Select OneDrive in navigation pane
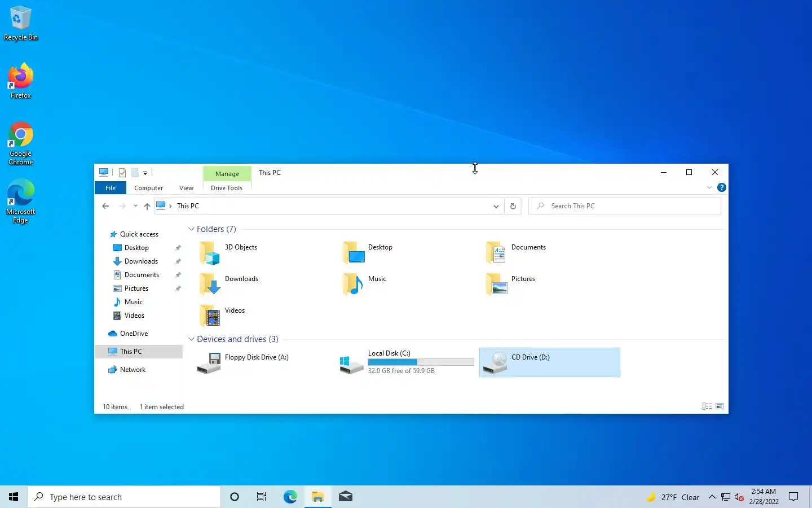 click(134, 334)
